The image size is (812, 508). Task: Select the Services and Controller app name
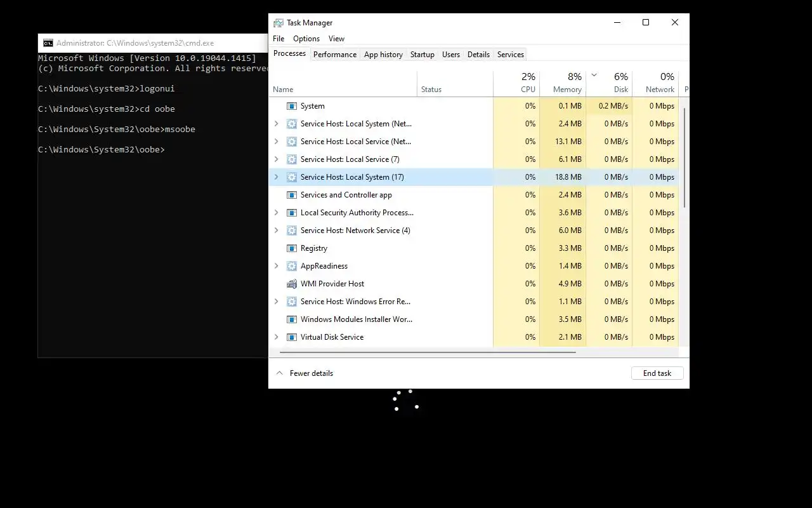[346, 195]
